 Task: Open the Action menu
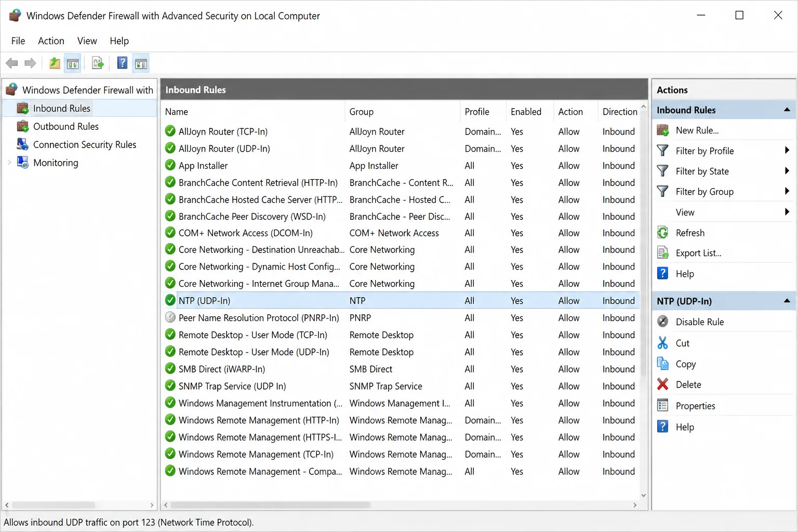[x=51, y=41]
